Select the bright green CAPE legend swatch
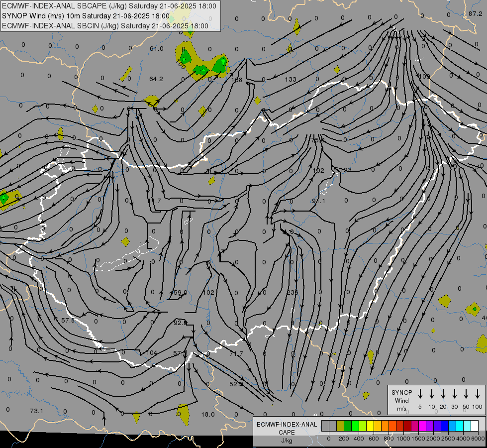Image resolution: width=487 pixels, height=448 pixels. click(x=355, y=426)
